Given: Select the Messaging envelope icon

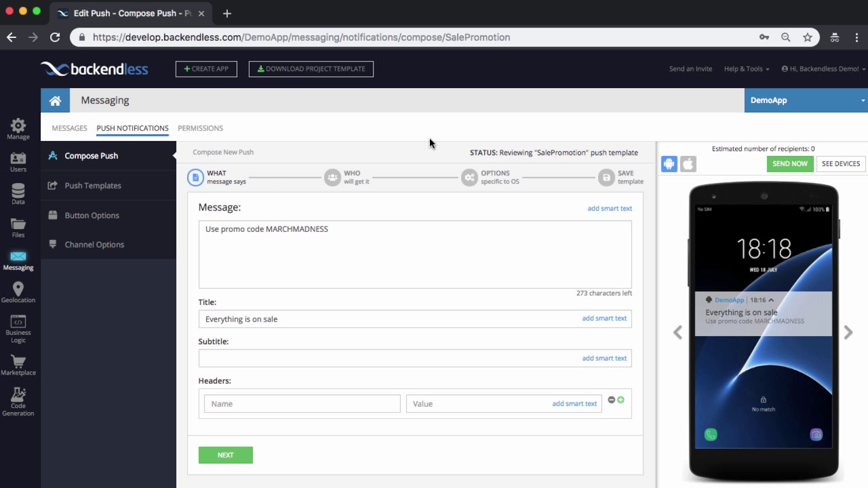Looking at the screenshot, I should coord(18,256).
